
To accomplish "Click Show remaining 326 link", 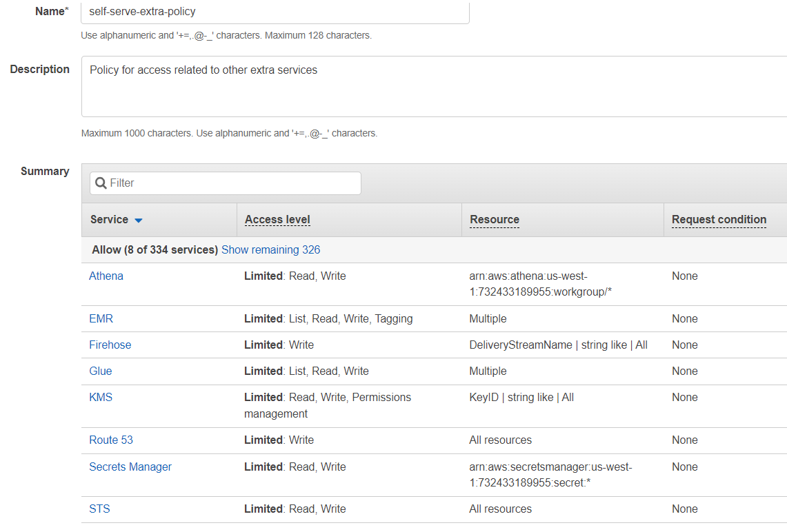I will click(270, 249).
